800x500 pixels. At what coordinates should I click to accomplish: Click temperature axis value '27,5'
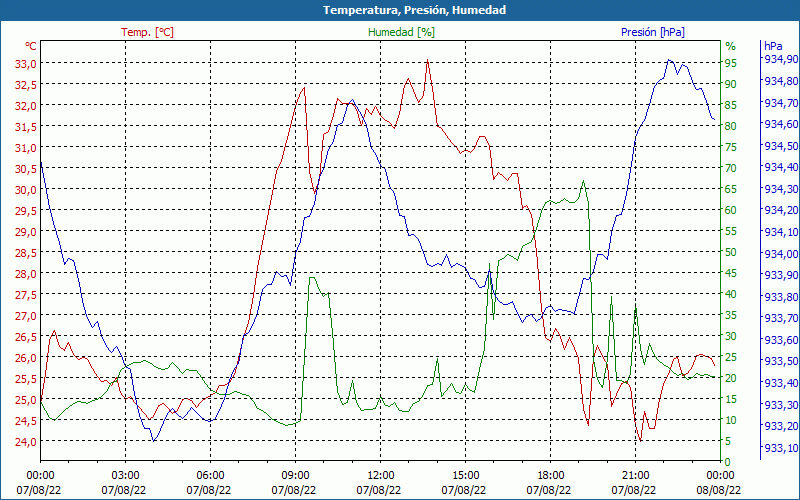coord(26,295)
